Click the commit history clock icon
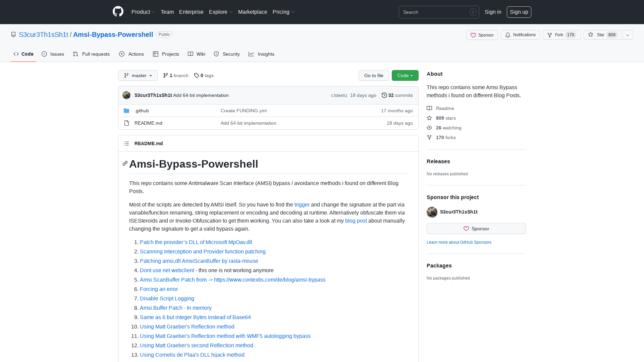Image resolution: width=644 pixels, height=362 pixels. coord(384,95)
